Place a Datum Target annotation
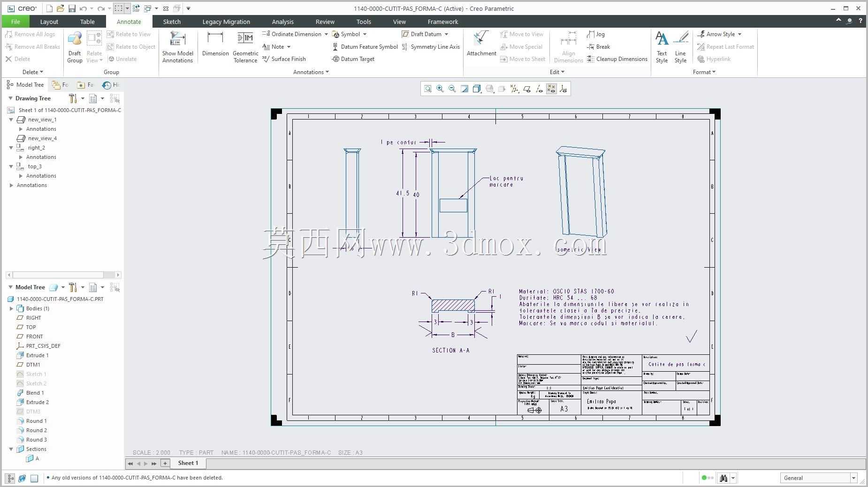Screen dimensions: 868x487 (x=353, y=59)
